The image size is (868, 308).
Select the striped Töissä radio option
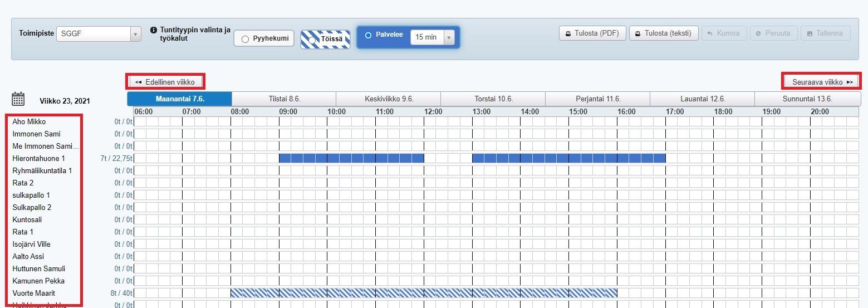[312, 40]
